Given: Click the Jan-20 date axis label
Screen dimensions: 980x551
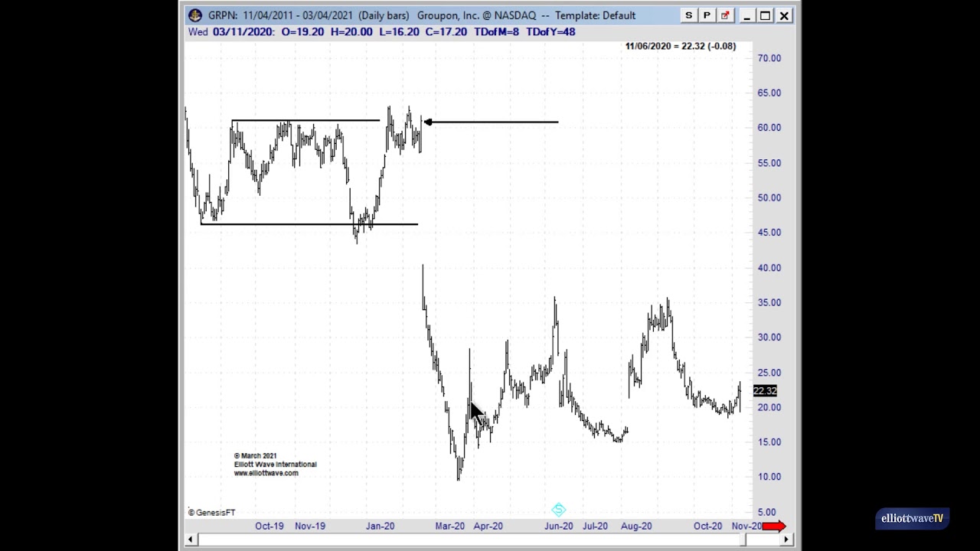Looking at the screenshot, I should [380, 526].
